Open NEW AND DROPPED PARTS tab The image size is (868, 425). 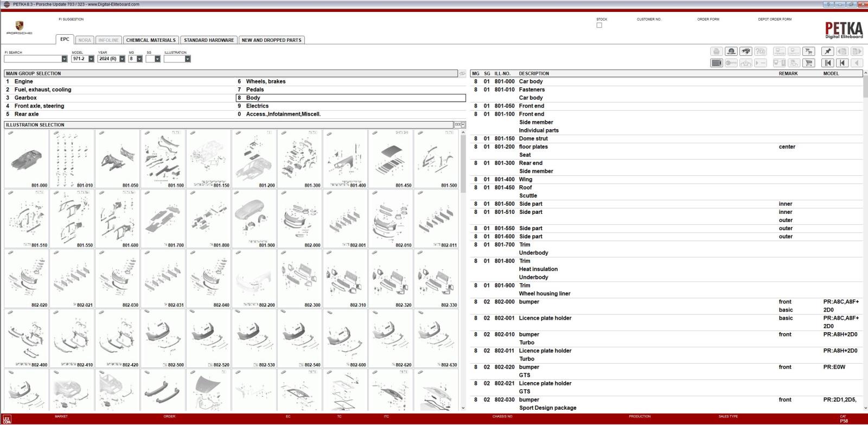click(271, 40)
